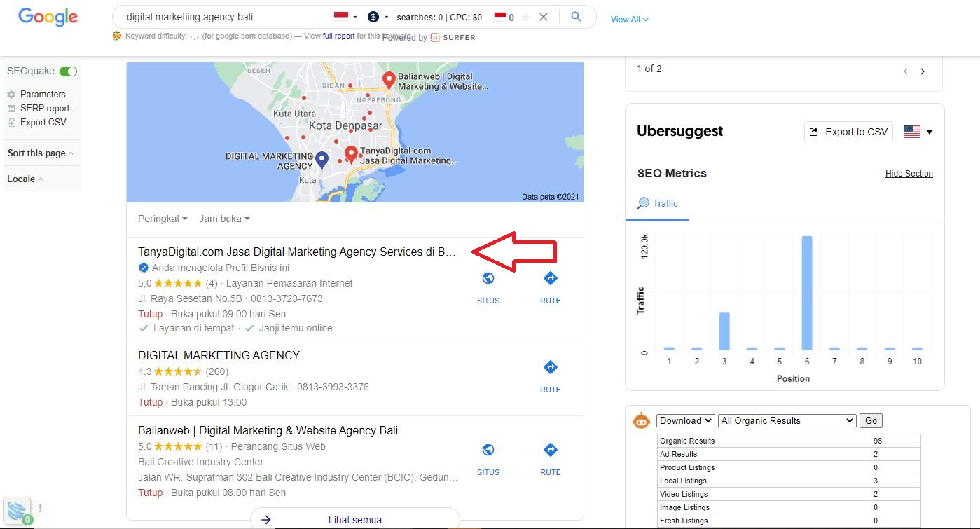Click Product Listings row in table
Image resolution: width=980 pixels, height=529 pixels.
(789, 467)
